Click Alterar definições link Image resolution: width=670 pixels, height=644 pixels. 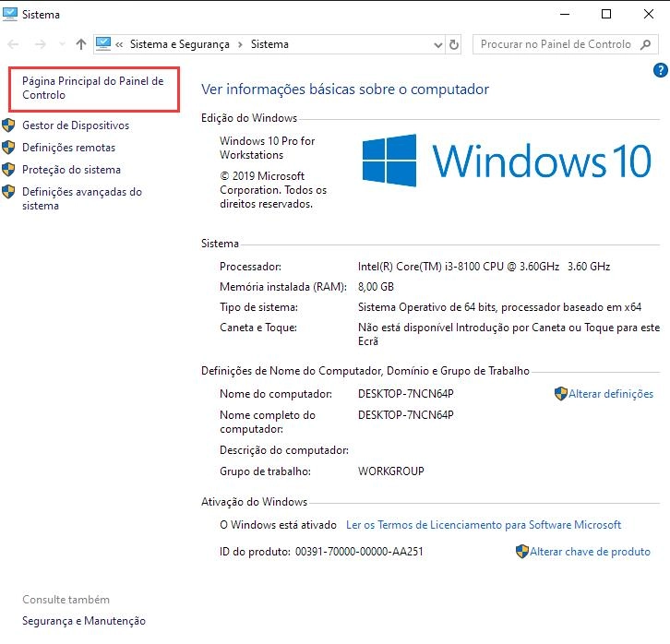pos(611,394)
